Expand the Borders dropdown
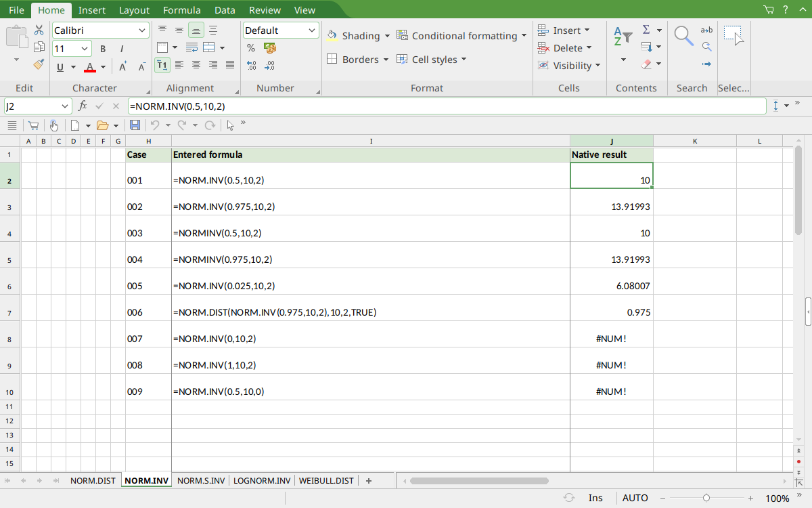This screenshot has height=508, width=812. coord(386,60)
